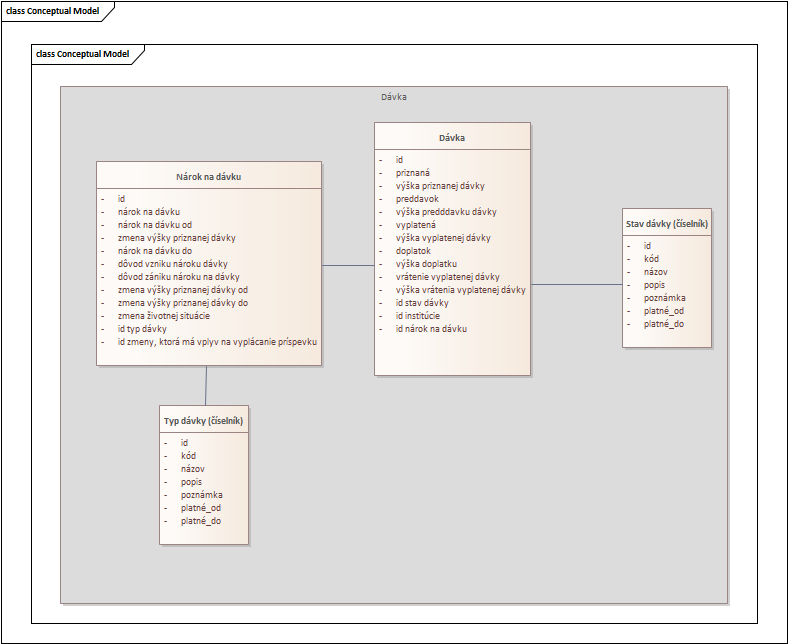Click the Dávka class title
Image resolution: width=788 pixels, height=644 pixels.
(452, 138)
